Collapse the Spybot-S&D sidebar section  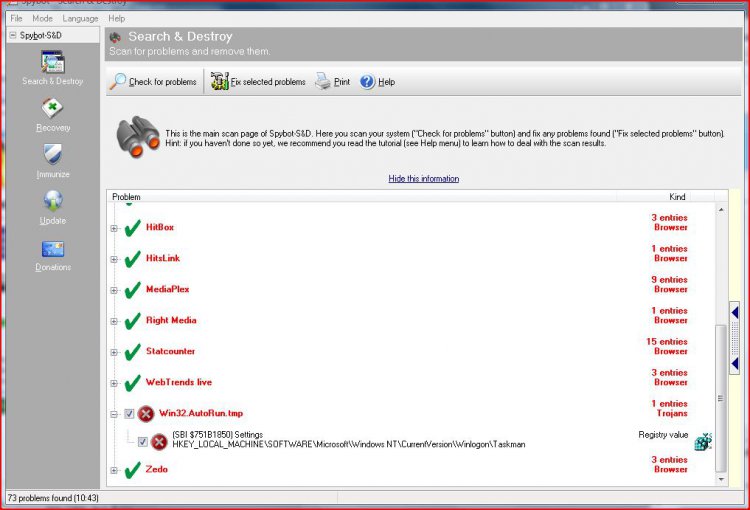pos(13,35)
